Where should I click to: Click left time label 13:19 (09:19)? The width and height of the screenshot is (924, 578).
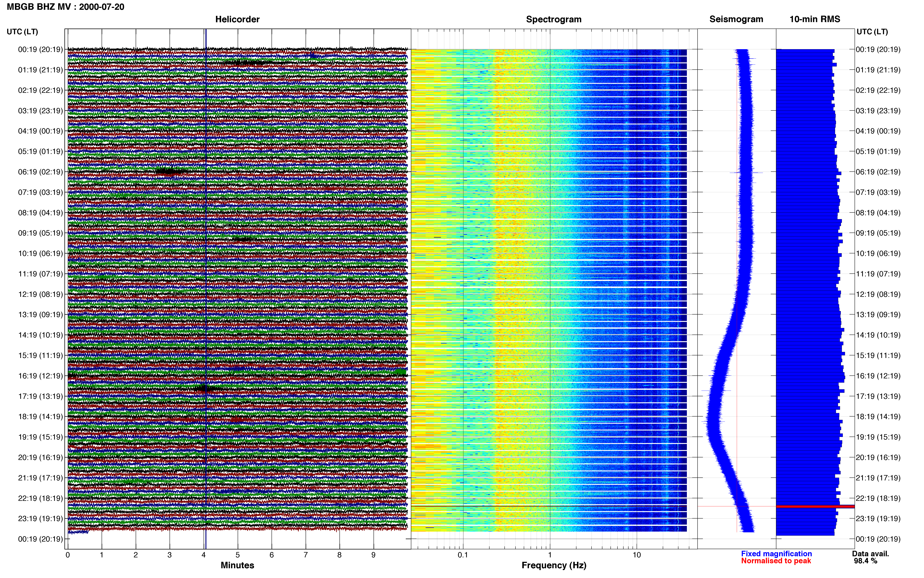point(40,315)
